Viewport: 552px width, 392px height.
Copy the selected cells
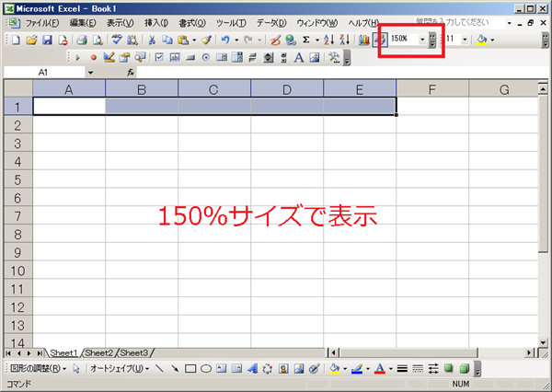(167, 40)
